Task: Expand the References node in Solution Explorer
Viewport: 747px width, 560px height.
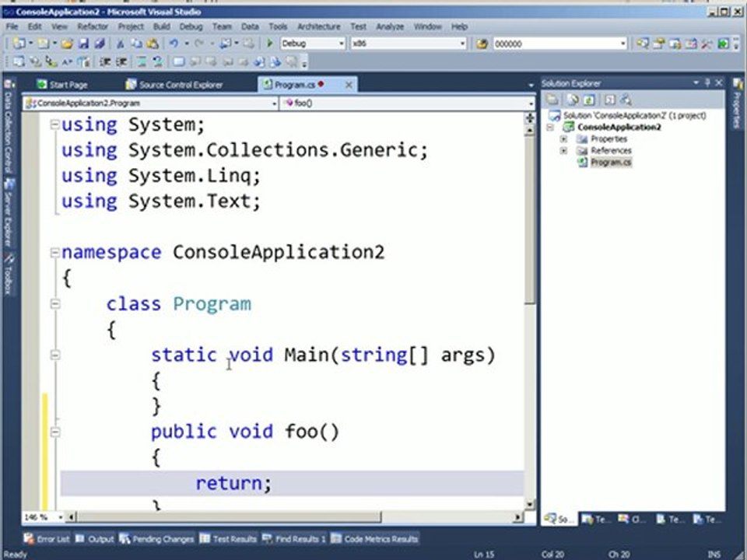Action: tap(563, 150)
